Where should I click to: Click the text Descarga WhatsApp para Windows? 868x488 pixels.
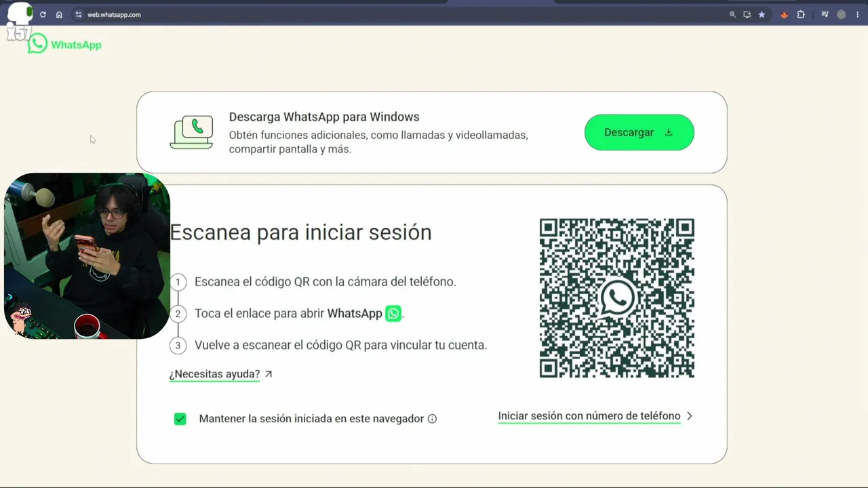coord(324,117)
